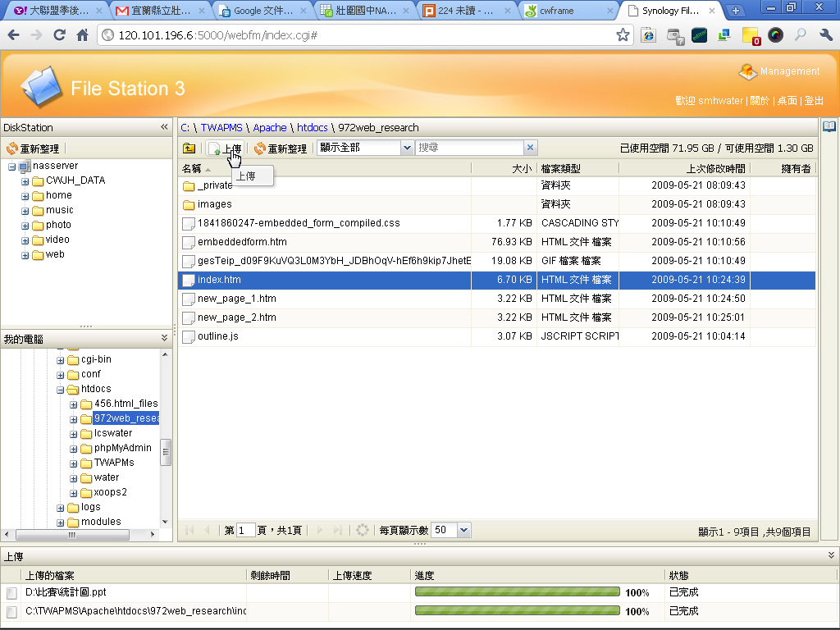Go up one folder level icon

(x=189, y=148)
